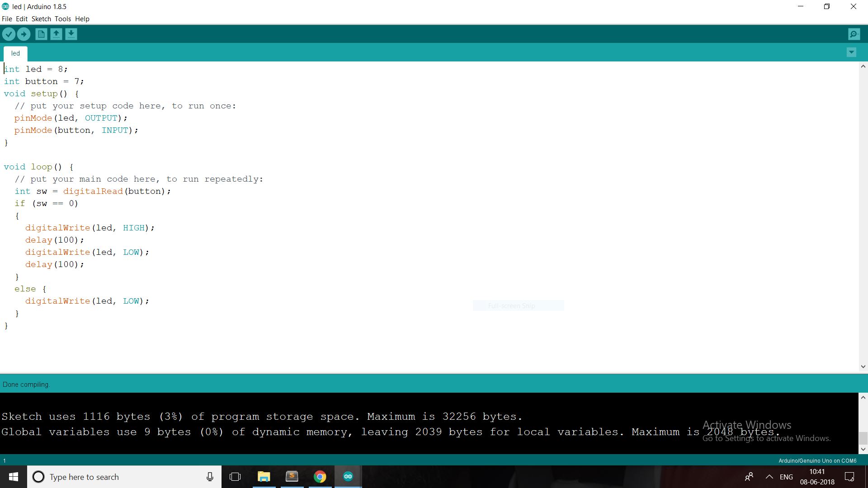Click the Arduino IDE taskbar icon
Viewport: 868px width, 488px height.
click(348, 477)
